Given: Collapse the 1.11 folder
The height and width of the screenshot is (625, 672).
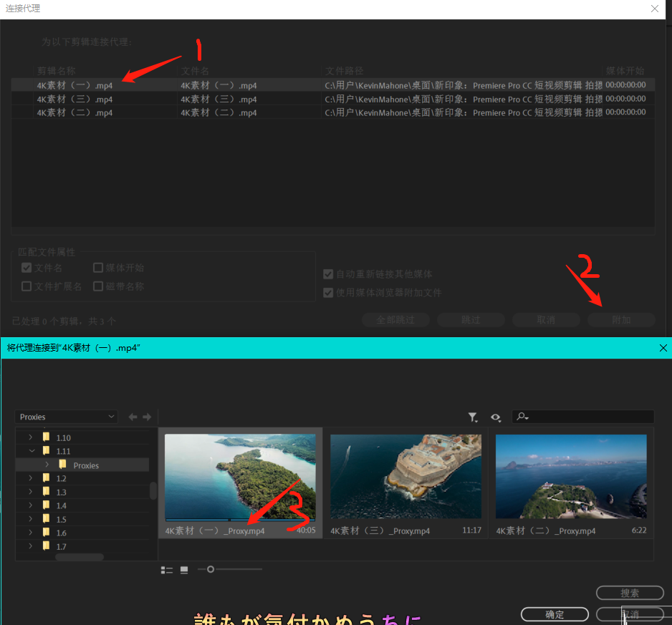Looking at the screenshot, I should 32,450.
